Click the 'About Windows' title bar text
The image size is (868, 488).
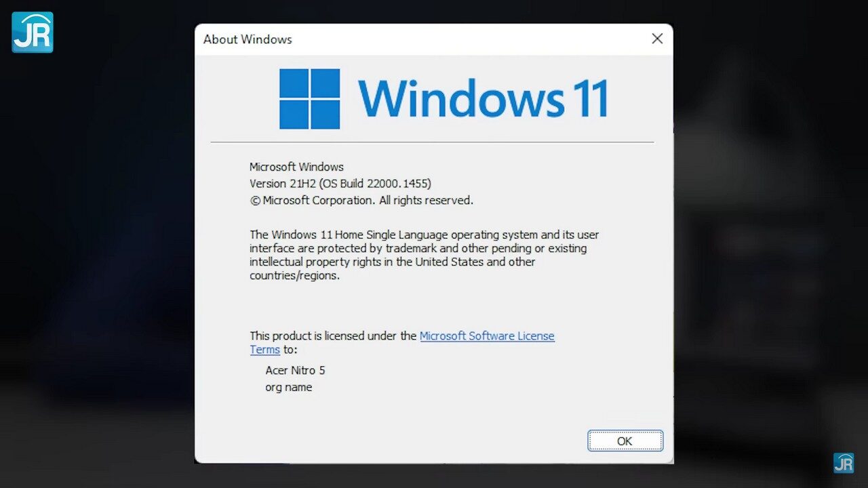(248, 39)
